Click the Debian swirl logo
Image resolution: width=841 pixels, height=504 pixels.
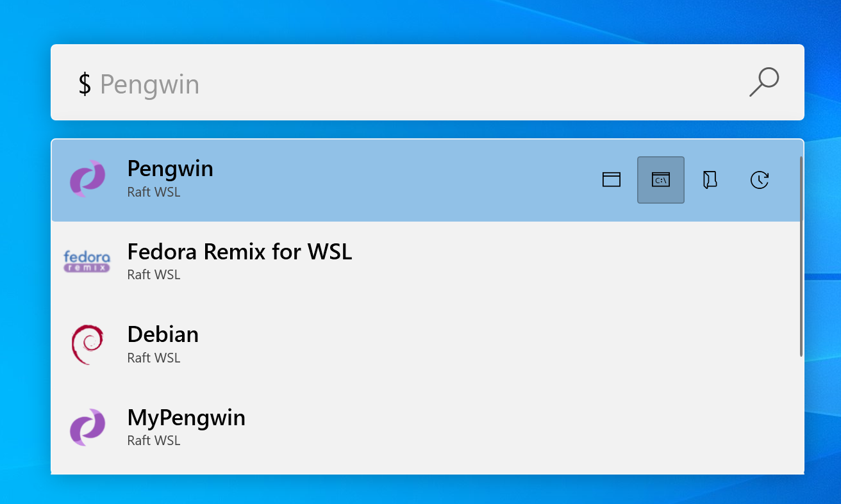(x=87, y=345)
